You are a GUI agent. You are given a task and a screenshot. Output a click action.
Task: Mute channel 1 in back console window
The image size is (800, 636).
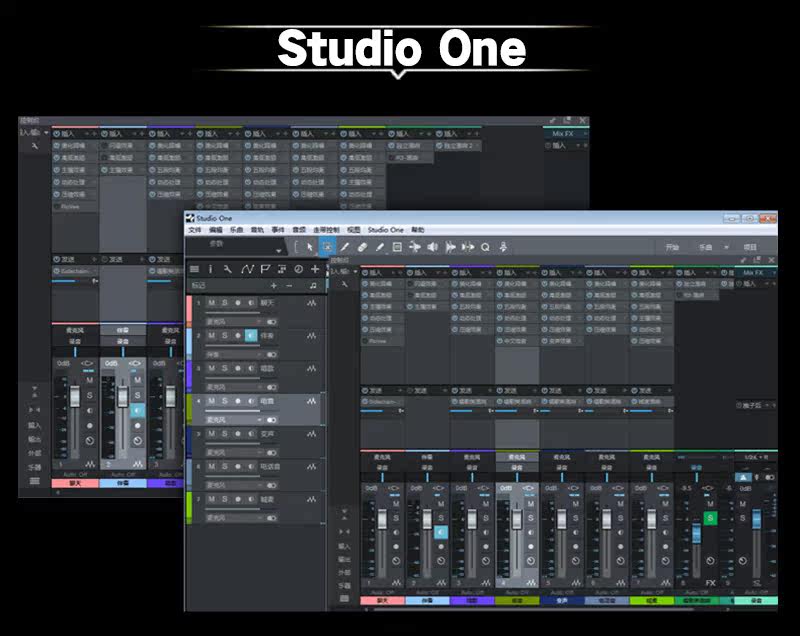[x=89, y=380]
